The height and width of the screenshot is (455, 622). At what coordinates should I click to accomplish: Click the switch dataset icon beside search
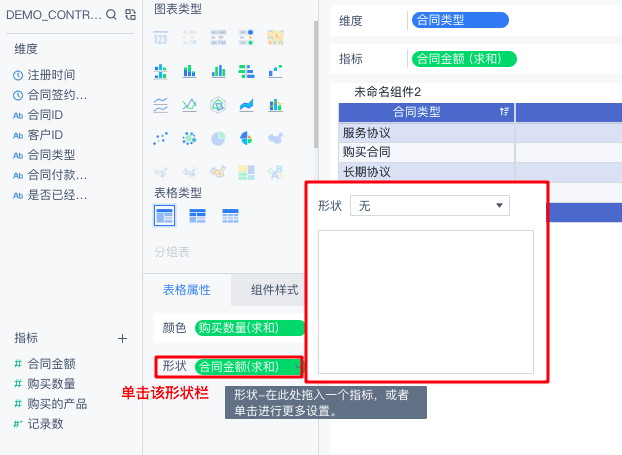click(x=131, y=15)
